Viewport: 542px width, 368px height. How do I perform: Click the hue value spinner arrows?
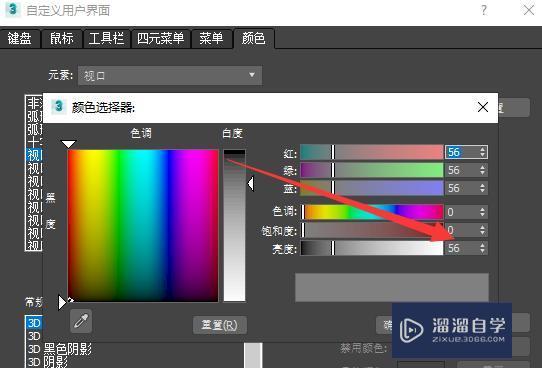pos(483,212)
